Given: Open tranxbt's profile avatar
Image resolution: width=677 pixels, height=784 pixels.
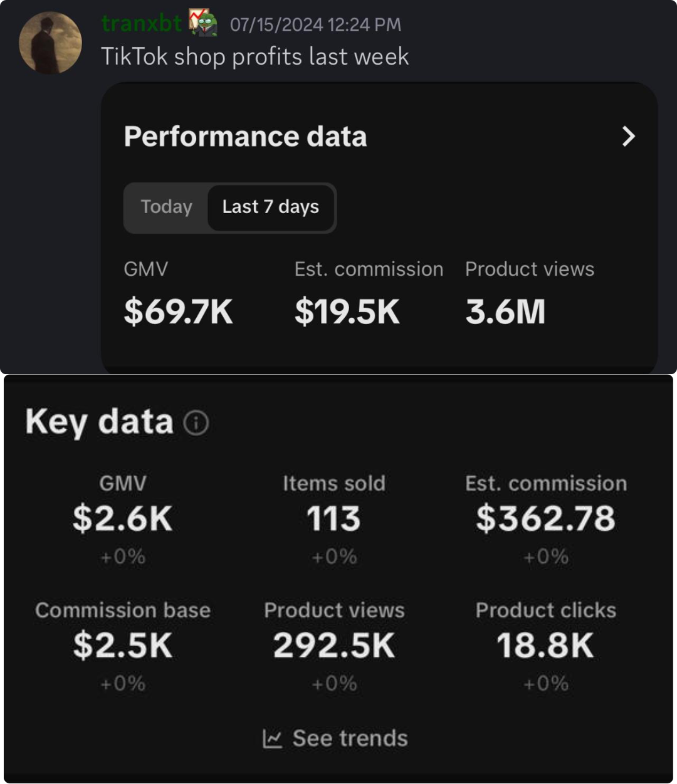Looking at the screenshot, I should click(x=50, y=43).
